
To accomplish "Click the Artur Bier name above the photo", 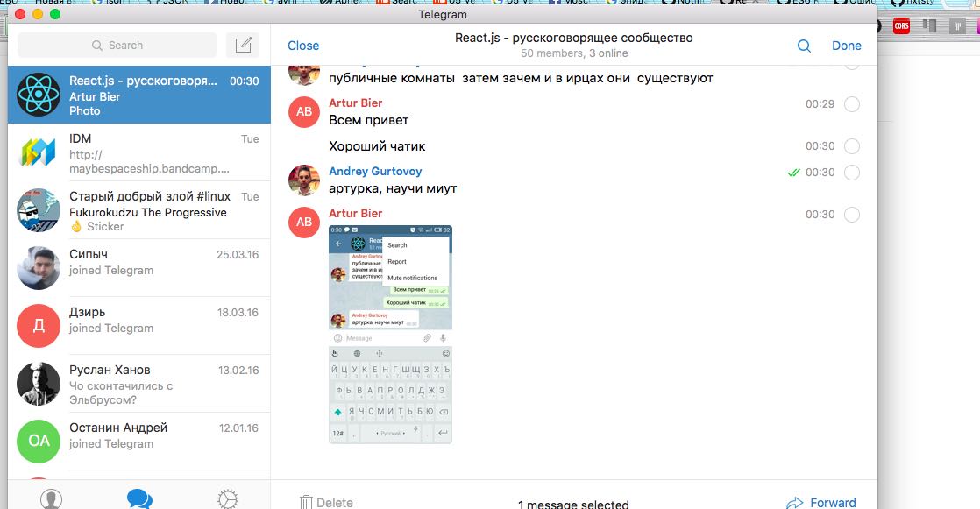I will 355,214.
